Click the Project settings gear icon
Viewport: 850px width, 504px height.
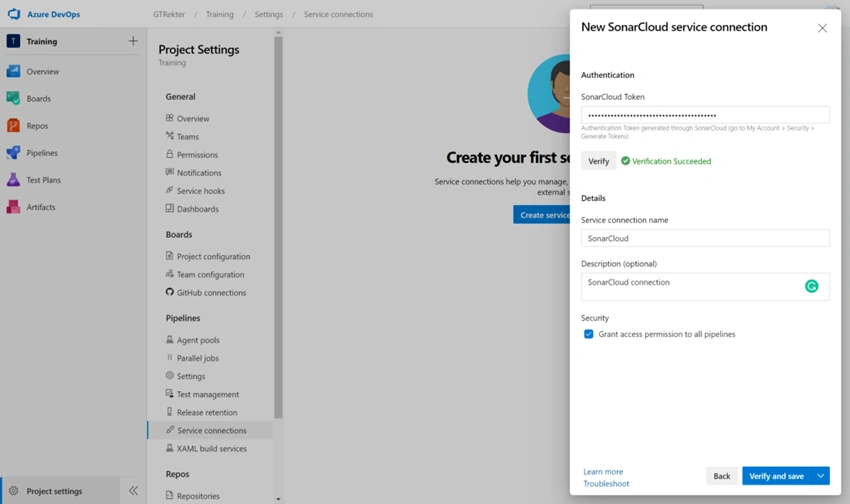coord(14,490)
